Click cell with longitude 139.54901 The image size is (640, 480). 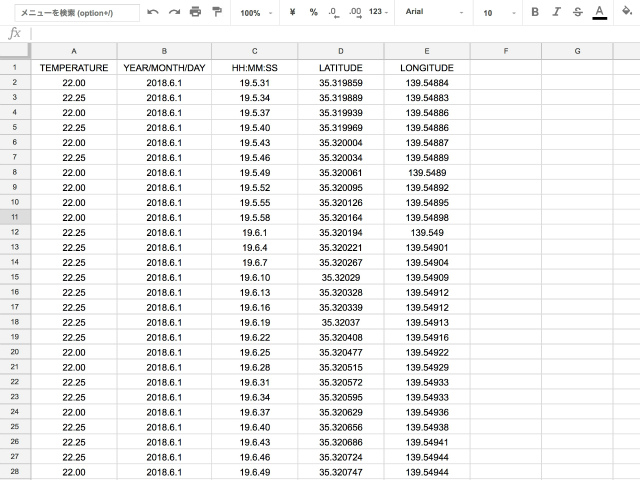[x=427, y=247]
